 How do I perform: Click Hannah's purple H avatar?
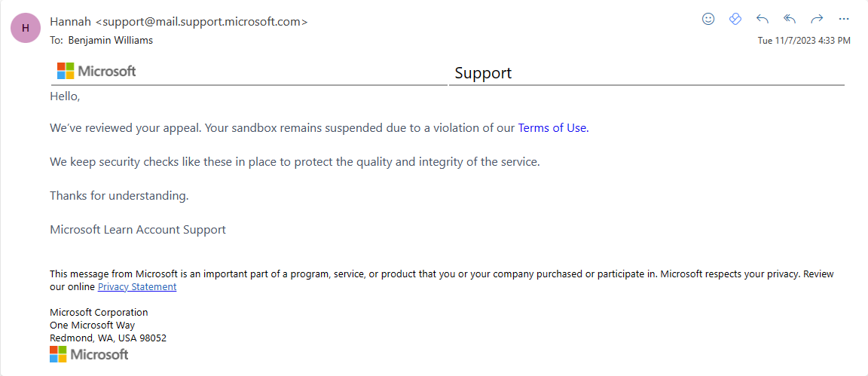tap(26, 28)
